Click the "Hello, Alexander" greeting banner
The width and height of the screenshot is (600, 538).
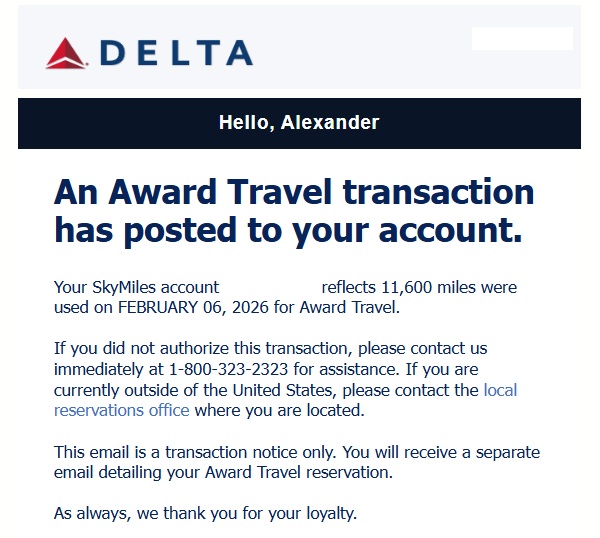click(x=299, y=123)
